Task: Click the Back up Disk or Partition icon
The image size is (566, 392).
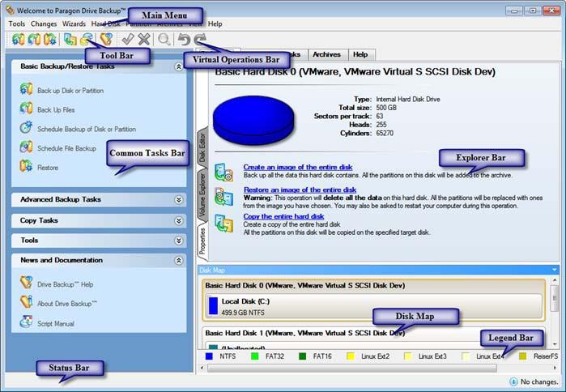Action: 27,89
